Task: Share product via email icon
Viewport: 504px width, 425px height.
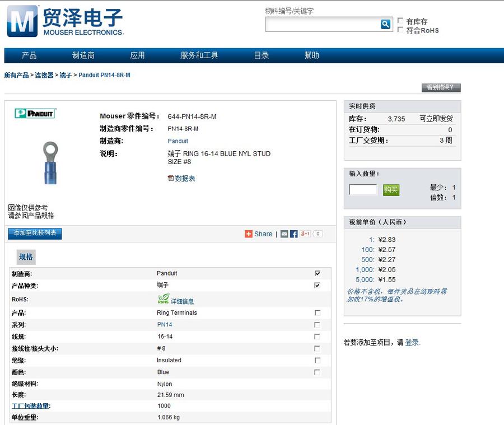Action: [284, 234]
